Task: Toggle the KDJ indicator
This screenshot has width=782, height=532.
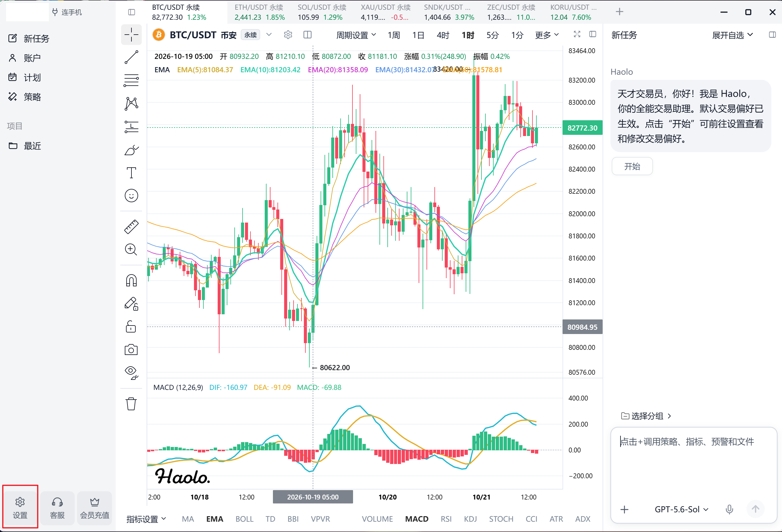Action: (x=470, y=519)
